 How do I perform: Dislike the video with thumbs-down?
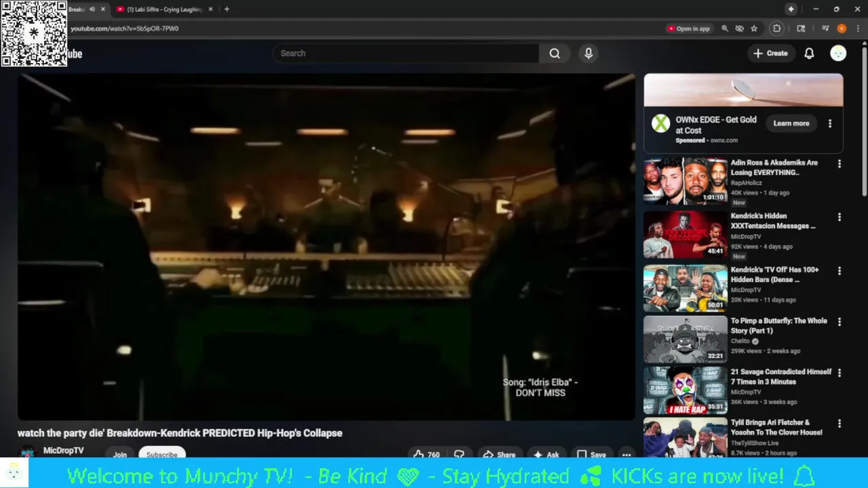pos(459,455)
